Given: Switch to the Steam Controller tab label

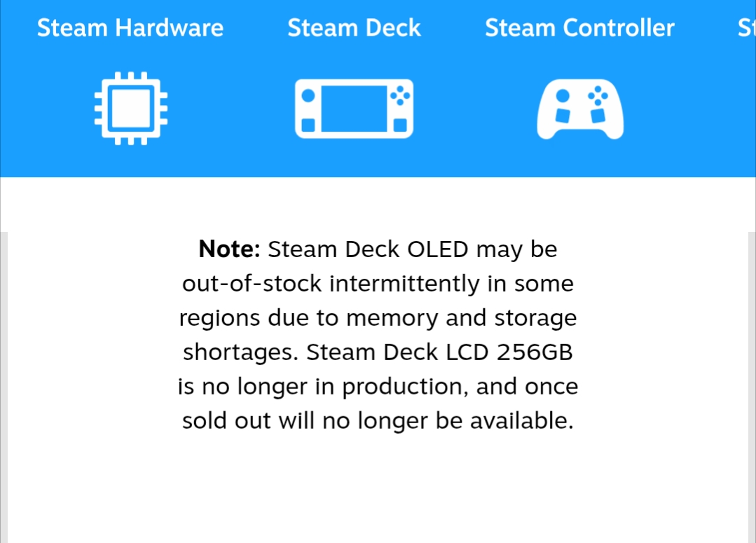Looking at the screenshot, I should tap(579, 28).
